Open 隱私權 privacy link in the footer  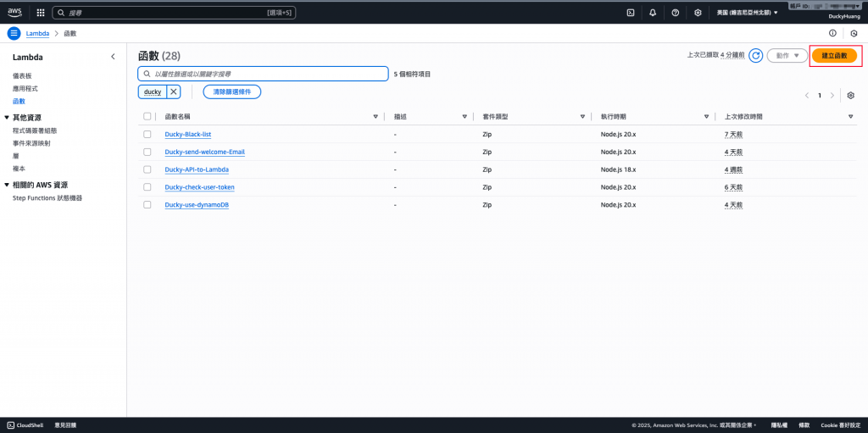point(780,425)
